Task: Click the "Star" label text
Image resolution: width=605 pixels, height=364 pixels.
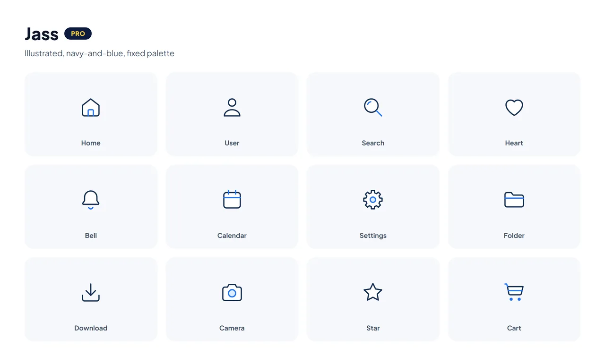Action: tap(373, 328)
